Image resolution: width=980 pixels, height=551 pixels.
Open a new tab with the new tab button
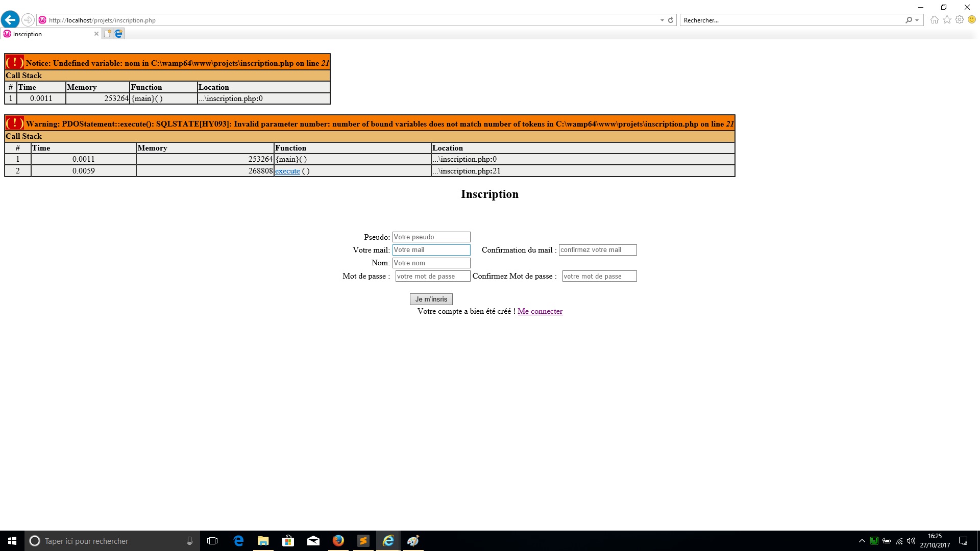[108, 33]
